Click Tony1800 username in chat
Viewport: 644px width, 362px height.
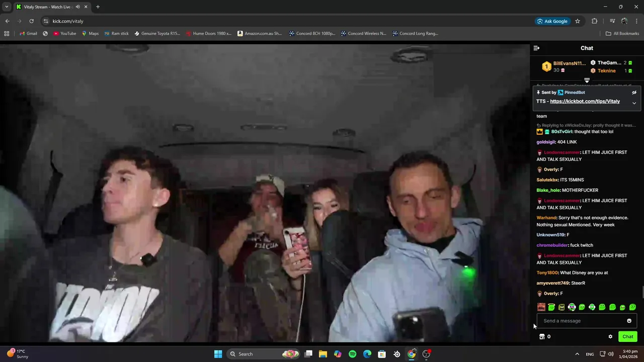click(x=547, y=273)
